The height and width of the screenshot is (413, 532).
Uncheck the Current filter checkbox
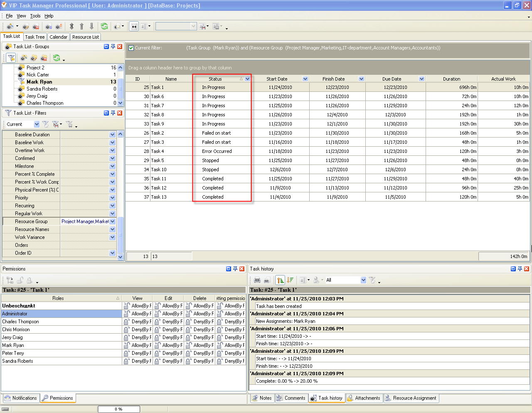point(131,48)
